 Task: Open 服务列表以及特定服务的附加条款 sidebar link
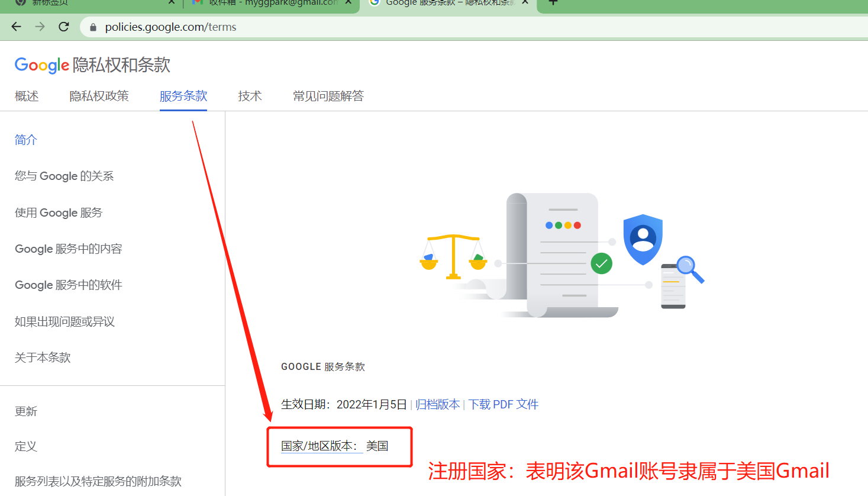tap(98, 481)
